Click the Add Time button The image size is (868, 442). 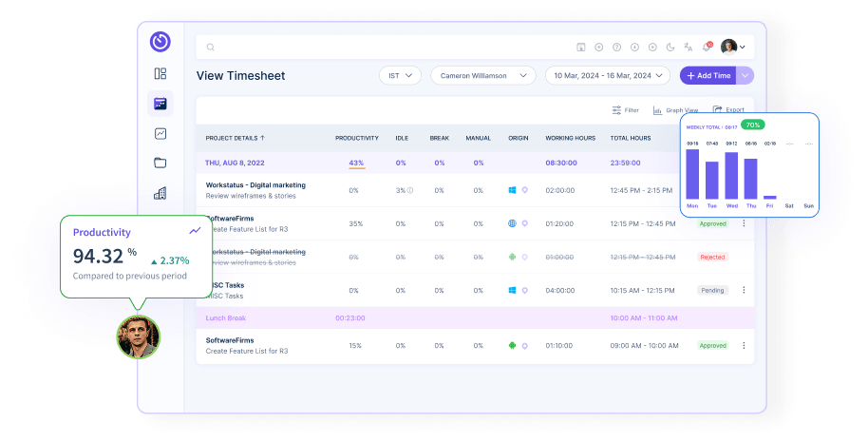tap(707, 75)
